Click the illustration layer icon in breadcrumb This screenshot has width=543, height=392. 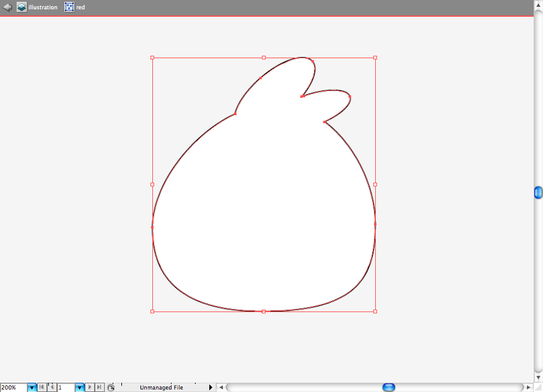[22, 7]
